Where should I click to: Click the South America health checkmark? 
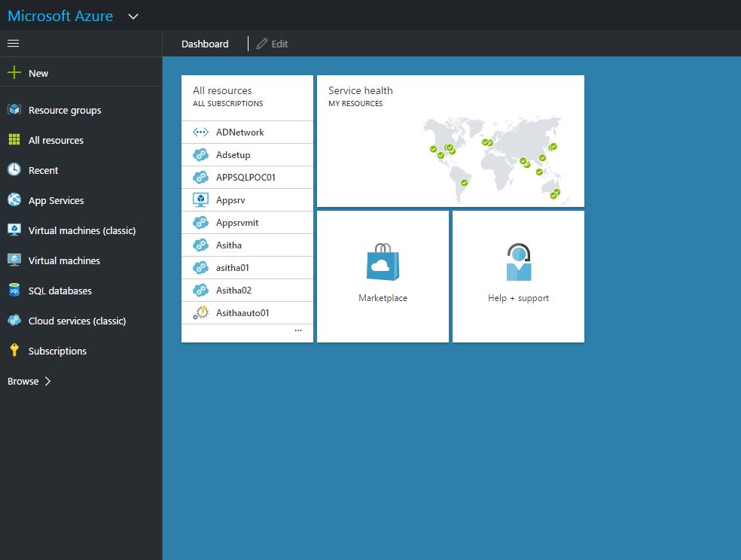click(x=464, y=183)
